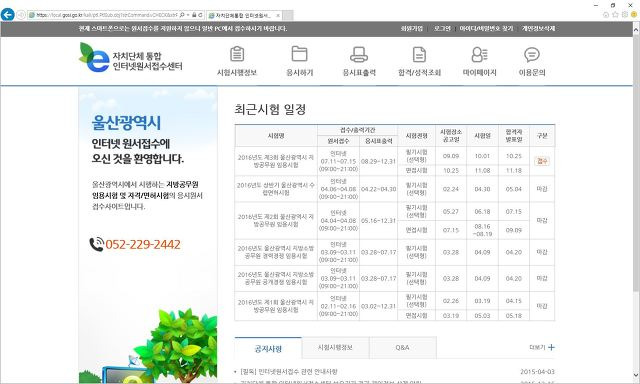Click the 공개경쟁 임용시험 exam name
The width and height of the screenshot is (640, 384).
click(276, 278)
